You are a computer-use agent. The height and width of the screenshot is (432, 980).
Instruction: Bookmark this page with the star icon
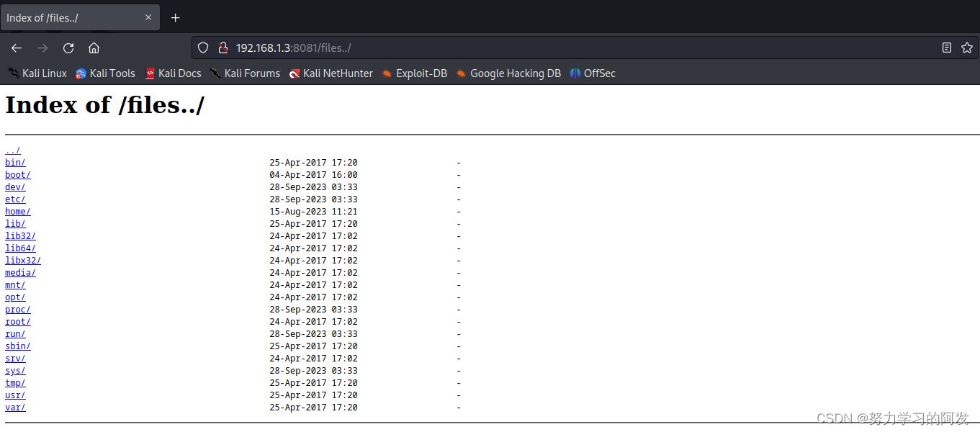[x=967, y=48]
